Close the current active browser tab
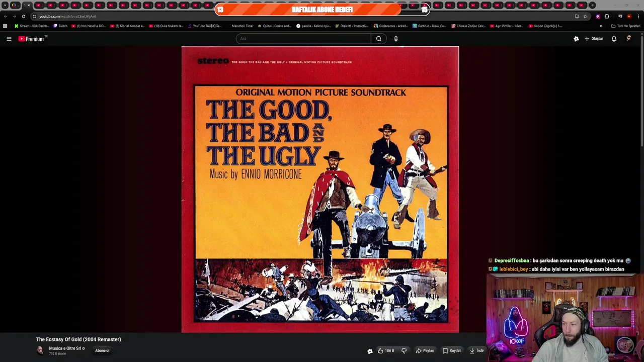Screen dimensions: 644x362 point(29,5)
